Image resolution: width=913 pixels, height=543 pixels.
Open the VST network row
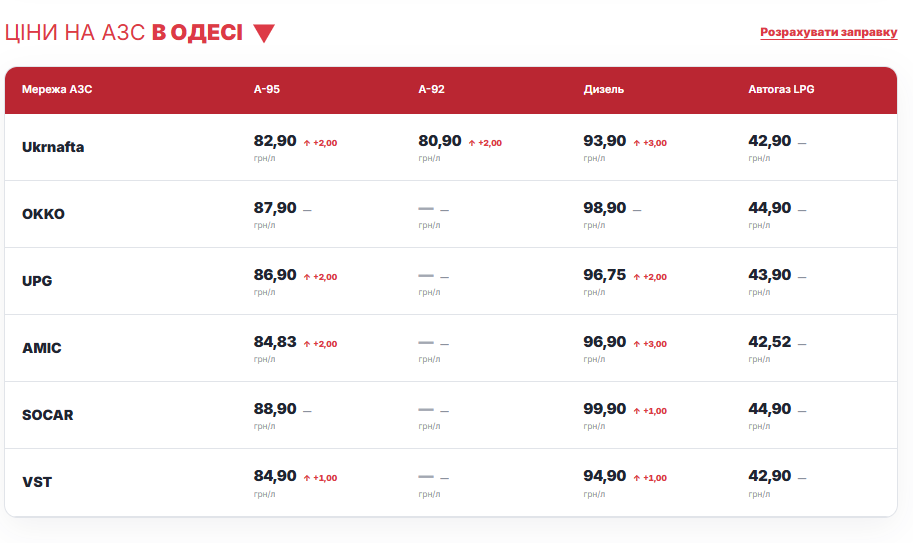[x=451, y=482]
